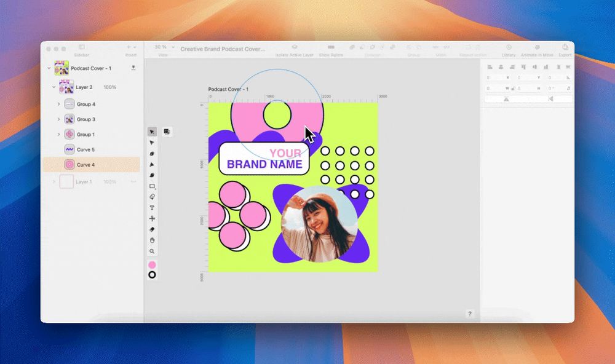Flip vertically using the right flip button
Viewport: 615px width, 364px height.
click(x=550, y=99)
